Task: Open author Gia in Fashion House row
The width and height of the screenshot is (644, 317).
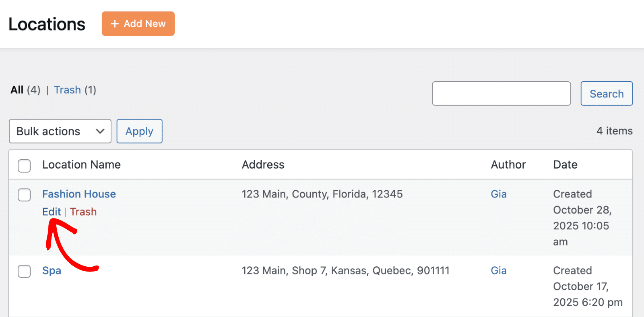Action: [x=498, y=194]
